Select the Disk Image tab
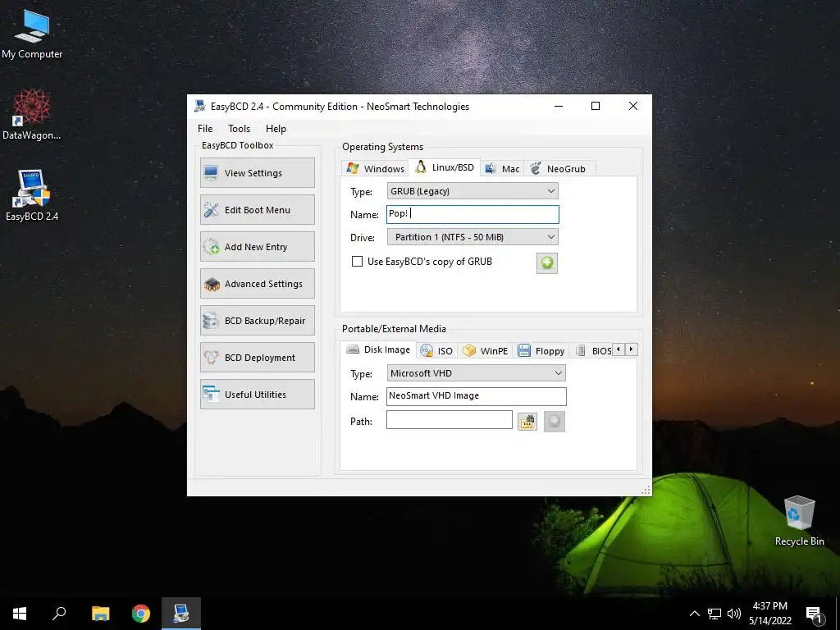Screen dimensions: 840x630 (x=378, y=349)
